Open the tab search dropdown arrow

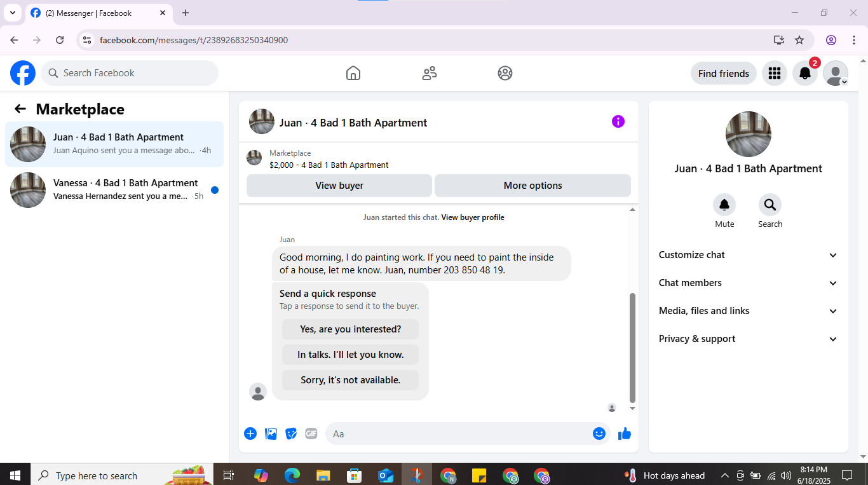click(x=12, y=13)
